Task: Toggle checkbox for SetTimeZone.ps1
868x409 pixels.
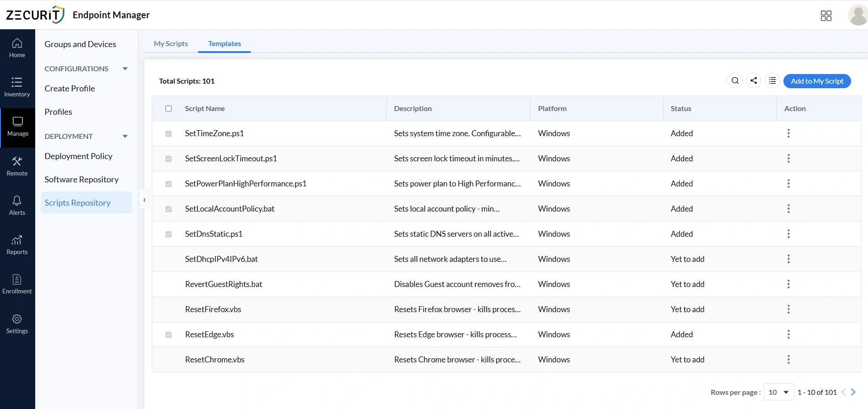Action: pos(169,134)
